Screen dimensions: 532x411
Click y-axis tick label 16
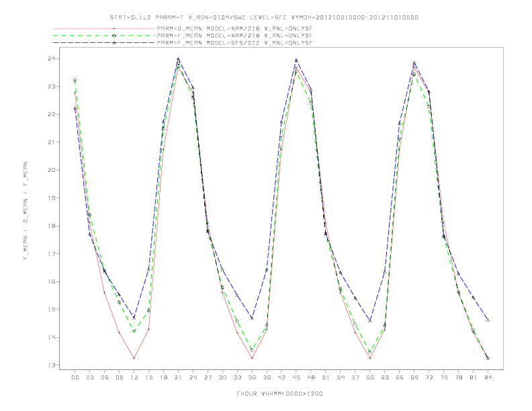(x=52, y=281)
